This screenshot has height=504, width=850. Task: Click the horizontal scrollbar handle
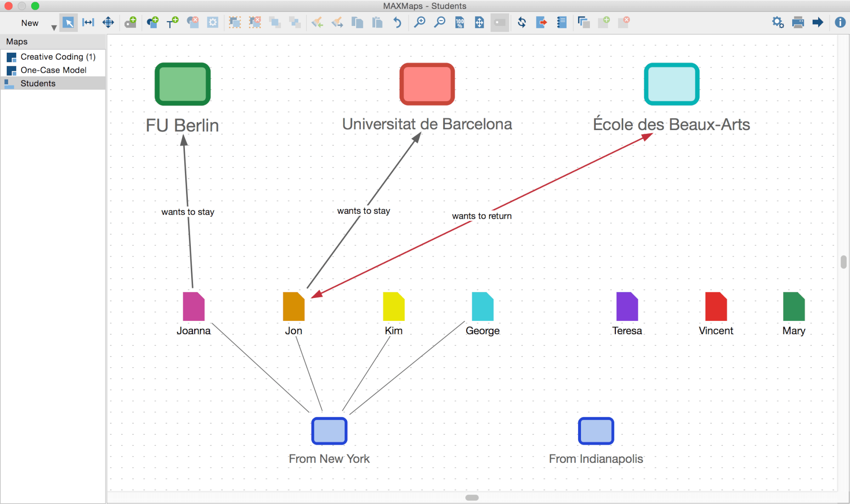[472, 498]
